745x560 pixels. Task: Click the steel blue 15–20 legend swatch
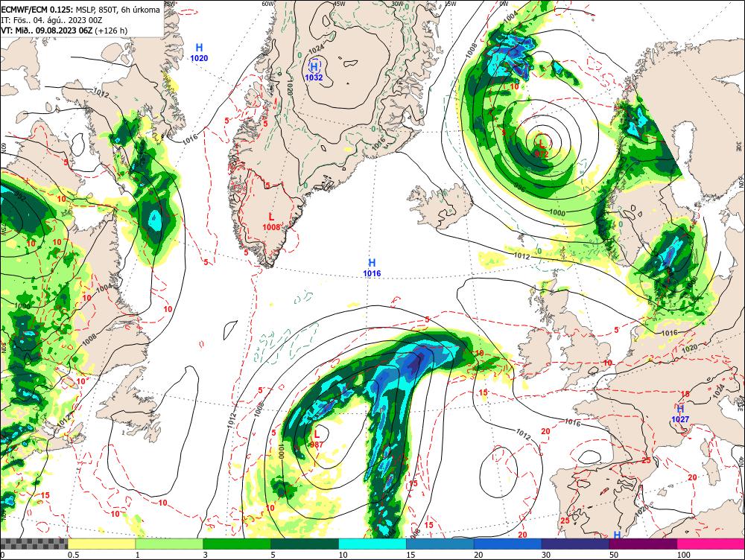(440, 544)
